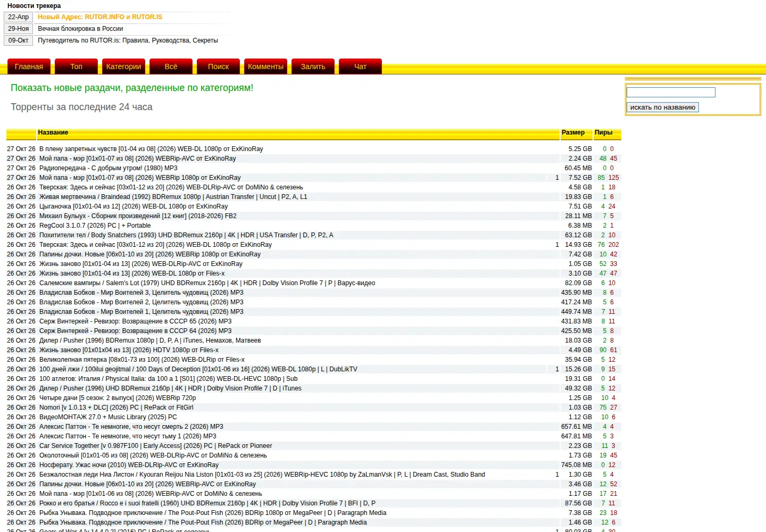This screenshot has width=766, height=532.
Task: Click the 'искать по названию' button
Action: point(663,107)
